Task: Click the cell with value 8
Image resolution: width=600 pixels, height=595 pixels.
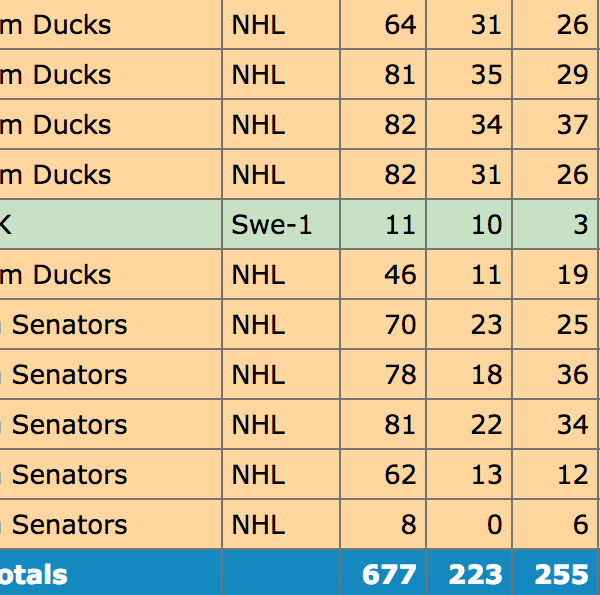Action: click(407, 525)
